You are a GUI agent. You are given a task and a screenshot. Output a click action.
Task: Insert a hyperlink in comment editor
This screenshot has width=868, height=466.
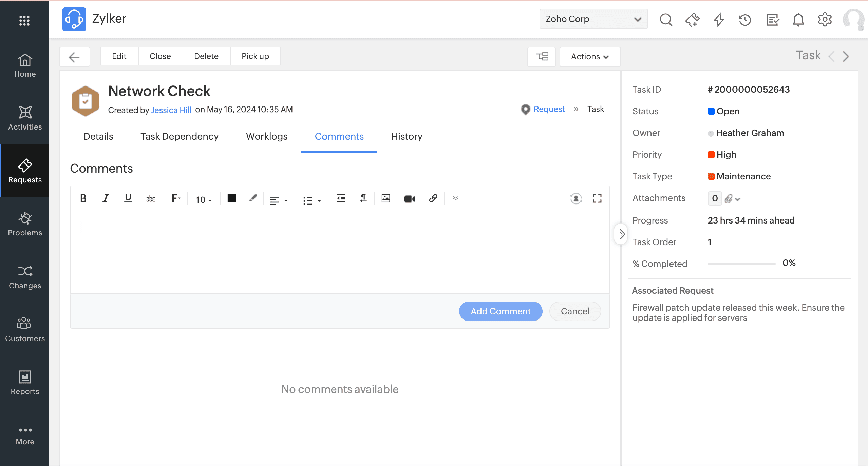point(433,198)
